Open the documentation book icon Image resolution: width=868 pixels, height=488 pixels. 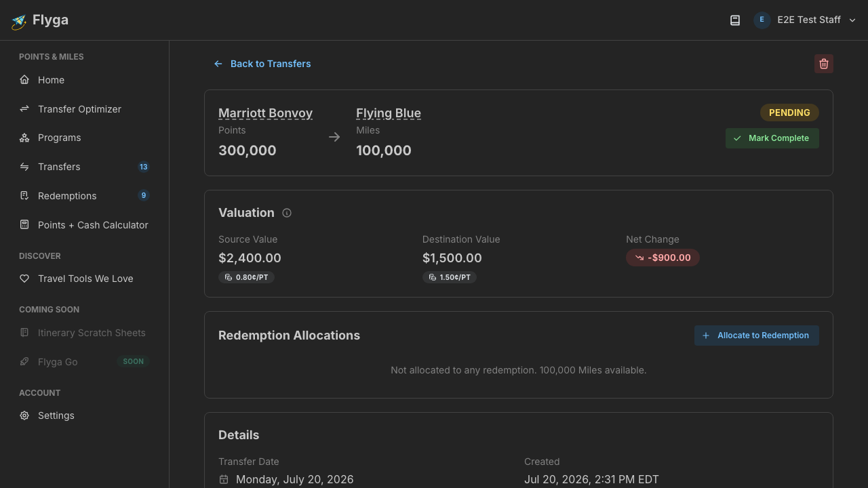pos(734,20)
